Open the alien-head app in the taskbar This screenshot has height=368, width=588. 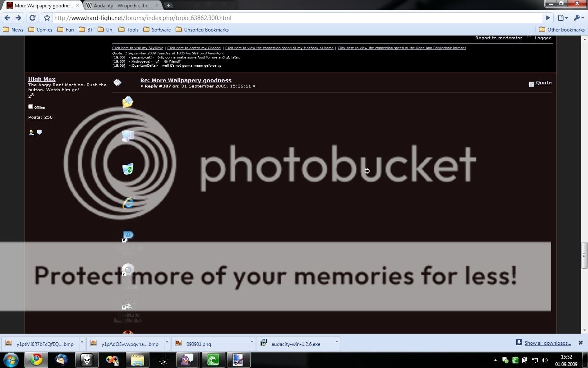(87, 360)
